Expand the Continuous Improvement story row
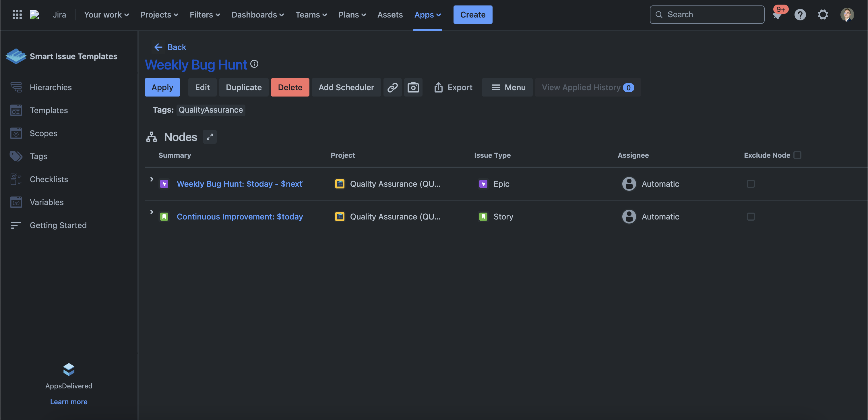This screenshot has width=868, height=420. point(152,212)
